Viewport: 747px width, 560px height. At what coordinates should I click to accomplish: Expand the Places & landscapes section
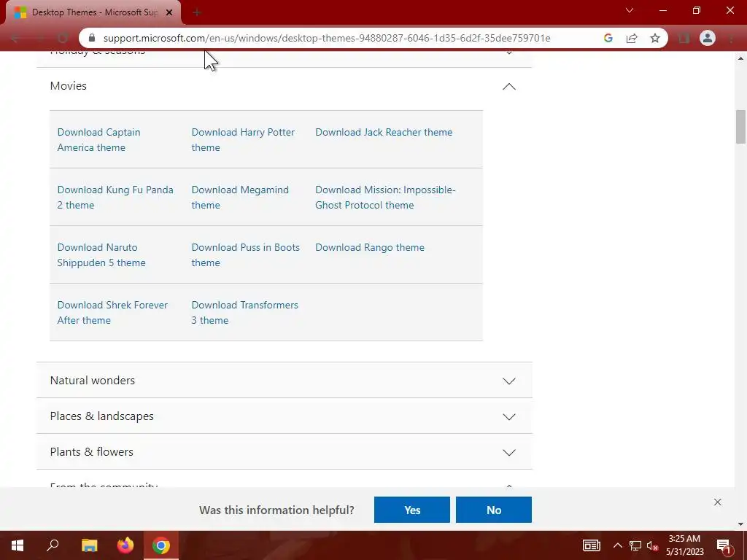pos(508,416)
